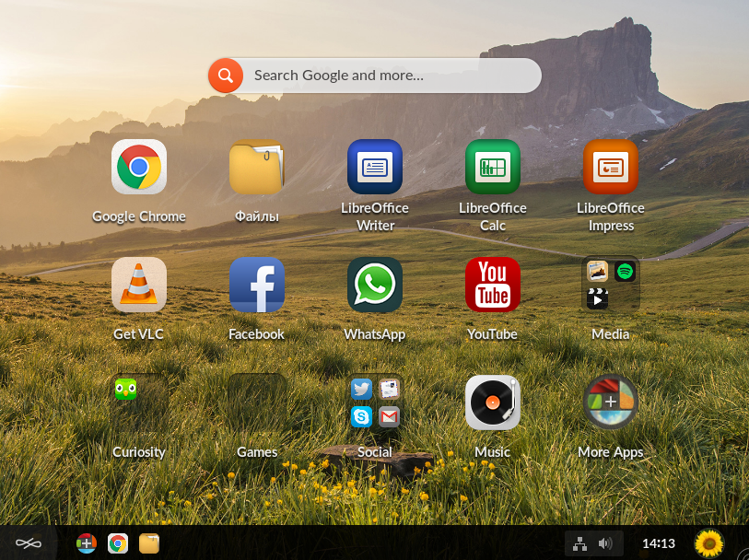
Task: Open the Facebook app icon
Action: tap(257, 285)
